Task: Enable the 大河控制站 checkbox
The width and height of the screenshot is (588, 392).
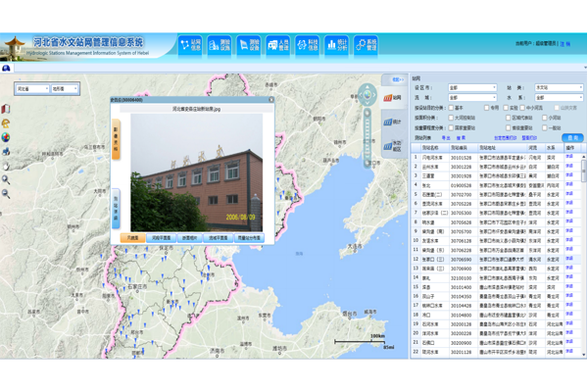Action: pos(452,119)
